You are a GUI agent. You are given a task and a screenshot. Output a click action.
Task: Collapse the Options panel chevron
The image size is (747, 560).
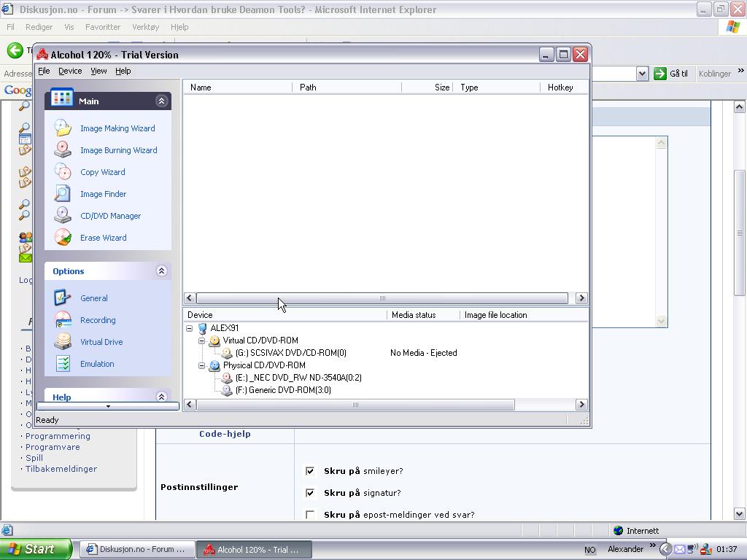[161, 271]
